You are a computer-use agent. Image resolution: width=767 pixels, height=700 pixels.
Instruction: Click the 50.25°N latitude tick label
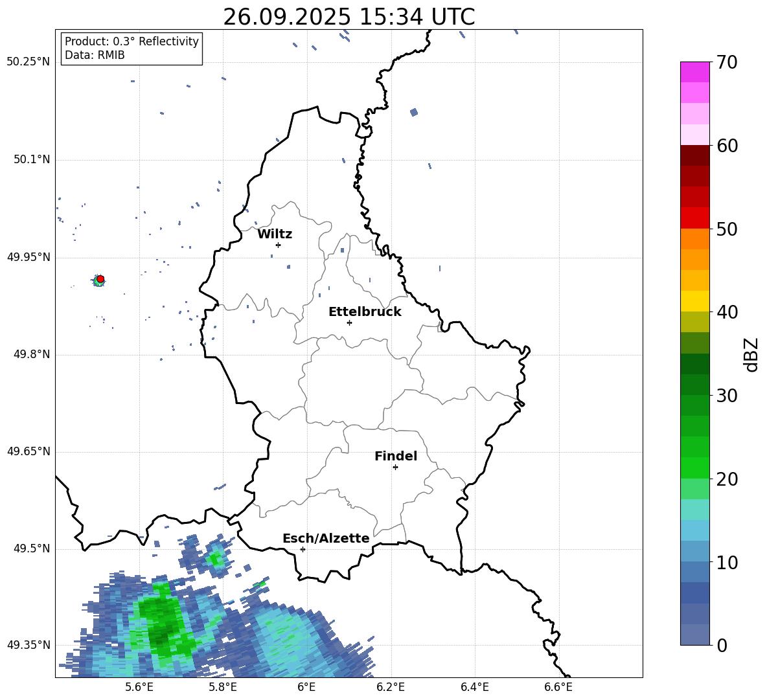29,62
